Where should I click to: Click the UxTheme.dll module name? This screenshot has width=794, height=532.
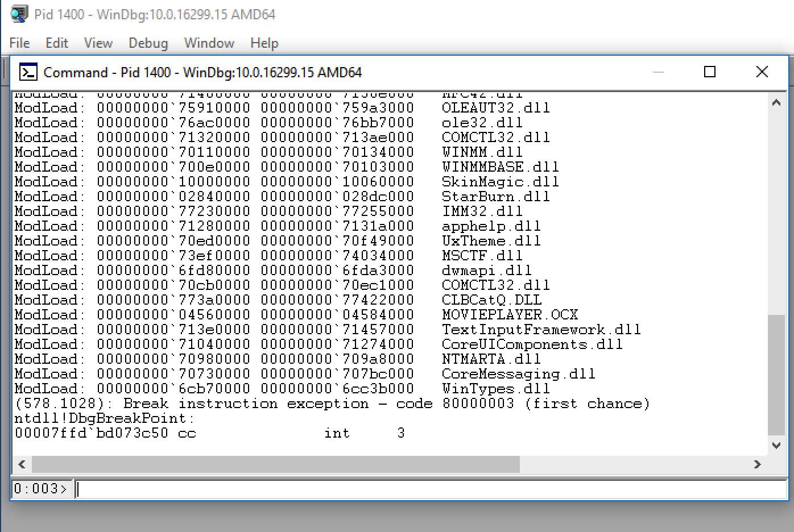click(x=491, y=241)
